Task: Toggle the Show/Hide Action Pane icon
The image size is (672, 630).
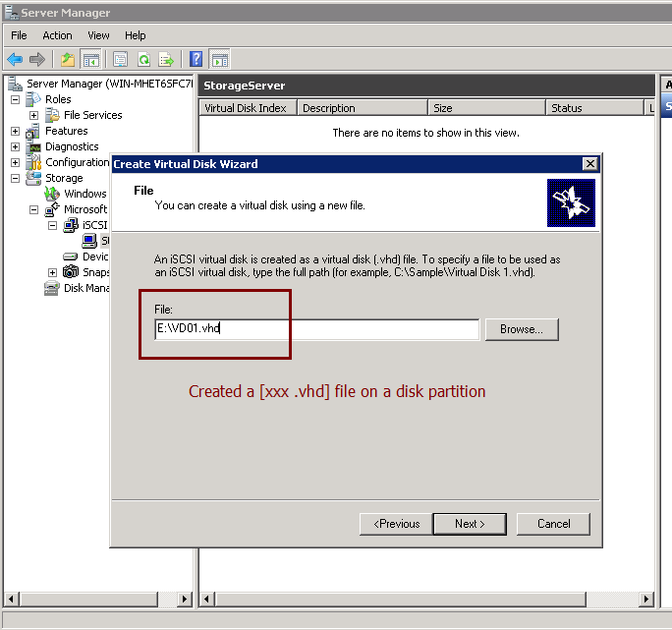Action: 220,59
